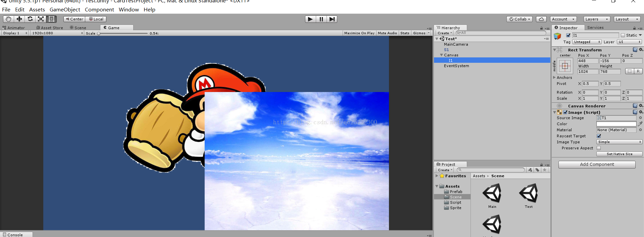644x237 pixels.
Task: Collapse the Canvas hierarchy node
Action: pyautogui.click(x=441, y=55)
